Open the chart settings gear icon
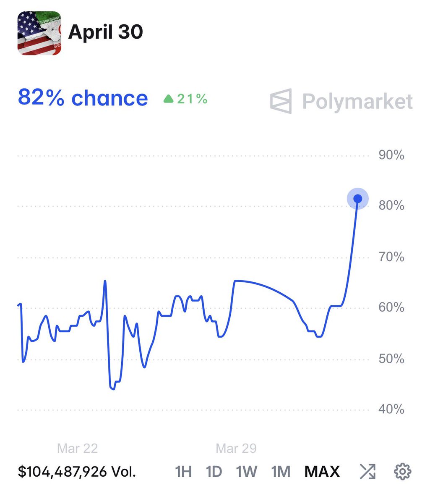The image size is (430, 504). click(x=403, y=472)
